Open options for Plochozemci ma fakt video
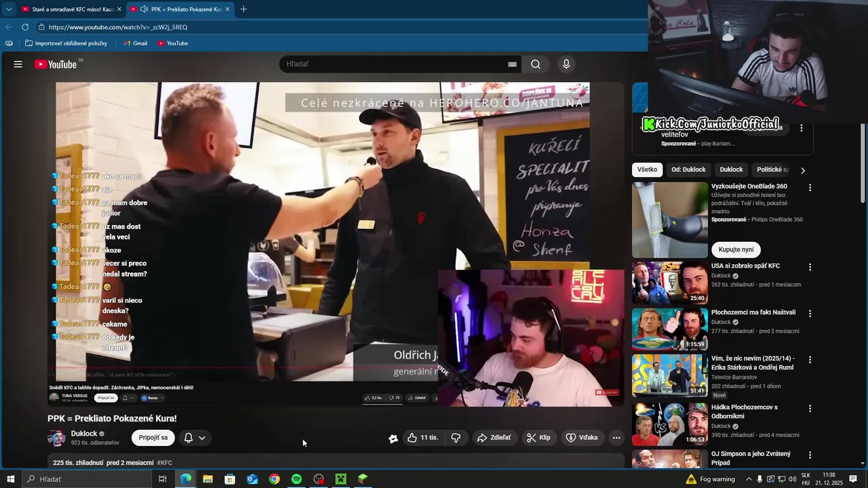 click(810, 314)
